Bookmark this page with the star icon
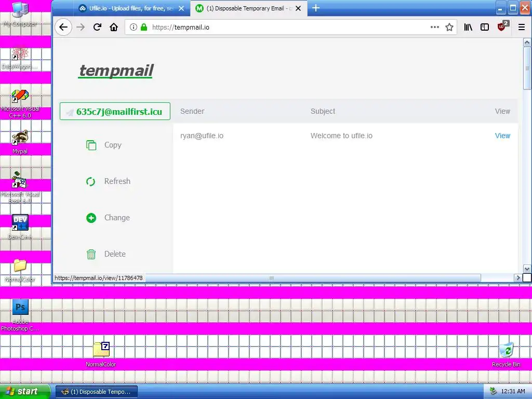Viewport: 532px width, 399px height. click(x=449, y=27)
